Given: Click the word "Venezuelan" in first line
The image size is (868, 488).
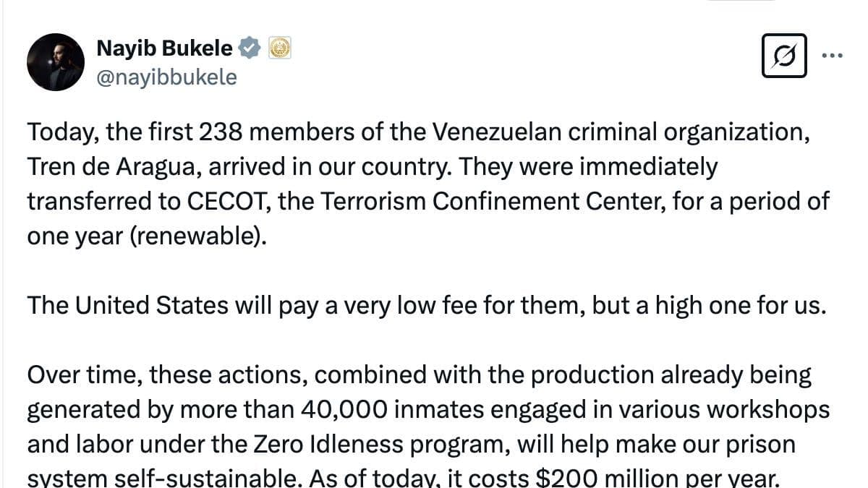Looking at the screenshot, I should click(508, 133).
